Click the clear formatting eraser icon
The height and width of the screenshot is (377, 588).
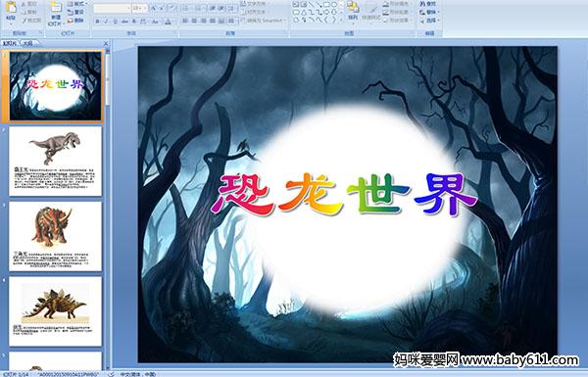(x=172, y=8)
